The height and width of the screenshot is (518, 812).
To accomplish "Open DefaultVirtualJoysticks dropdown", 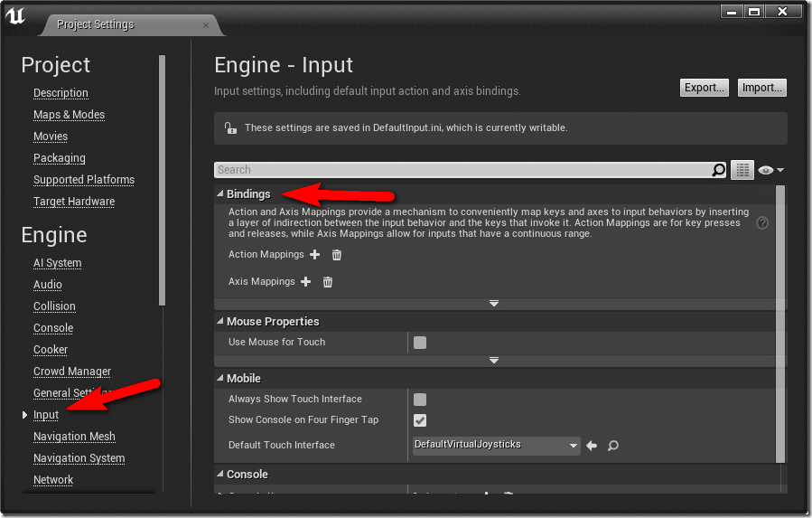I will (496, 446).
